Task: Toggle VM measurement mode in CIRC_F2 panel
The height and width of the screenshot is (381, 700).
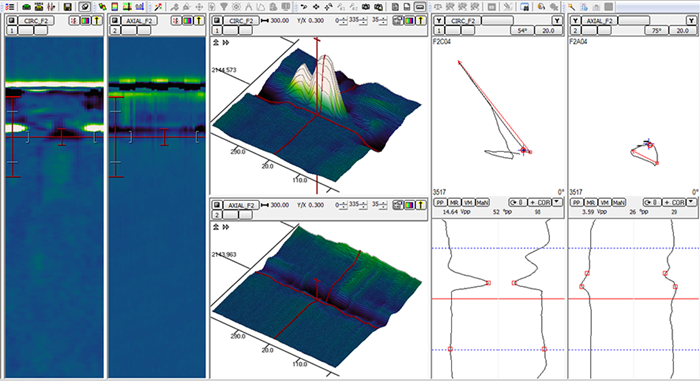Action: click(x=468, y=202)
